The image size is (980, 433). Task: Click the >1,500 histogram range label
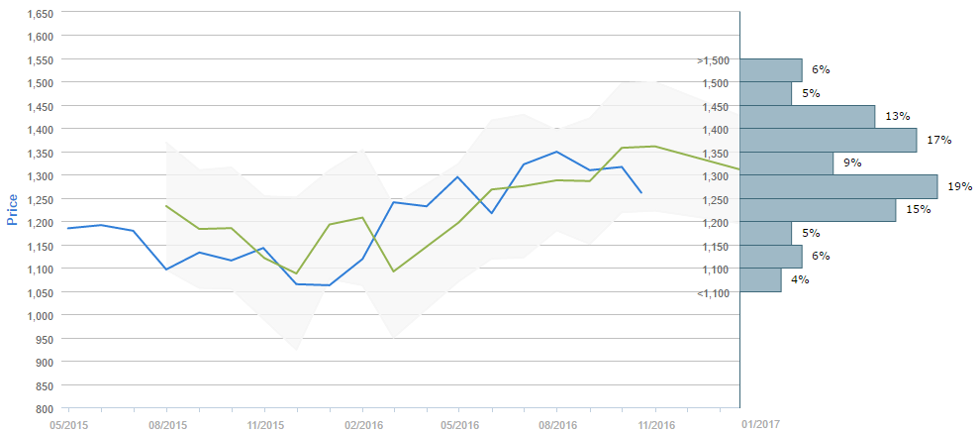click(x=713, y=60)
